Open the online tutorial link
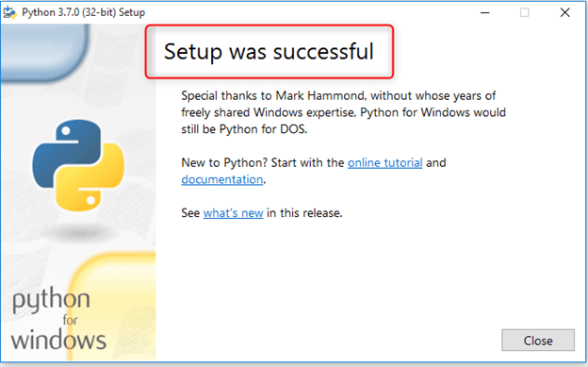Image resolution: width=588 pixels, height=367 pixels. [384, 162]
